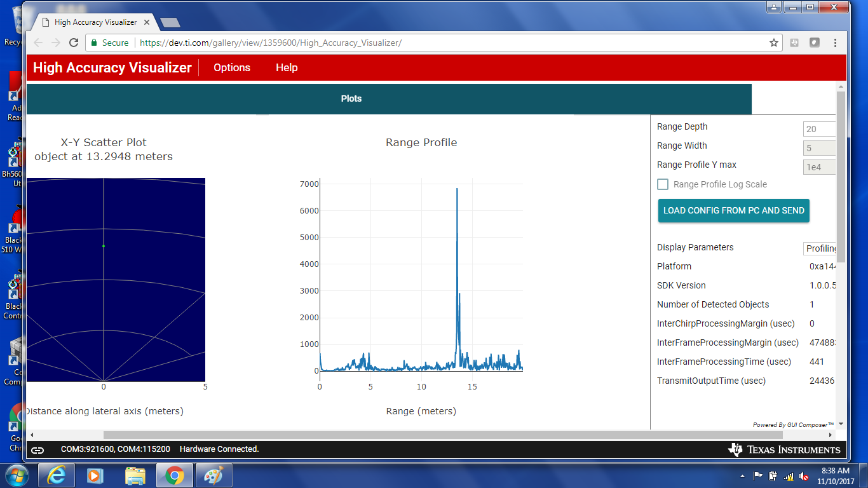
Task: Reload the page with Chrome's refresh icon
Action: (74, 43)
